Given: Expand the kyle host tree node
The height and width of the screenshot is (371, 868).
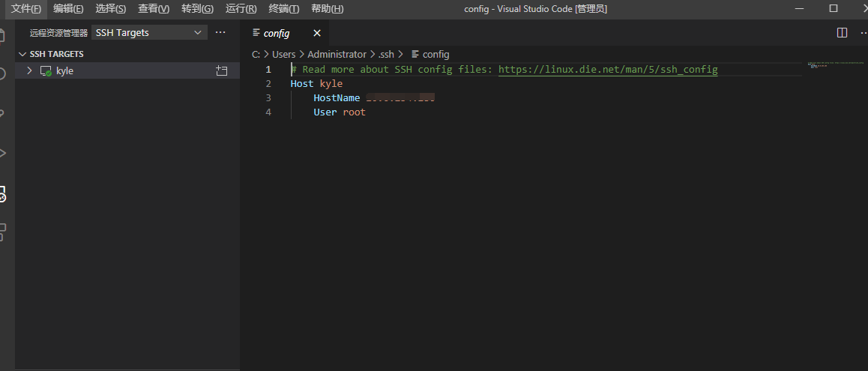Looking at the screenshot, I should pyautogui.click(x=30, y=71).
